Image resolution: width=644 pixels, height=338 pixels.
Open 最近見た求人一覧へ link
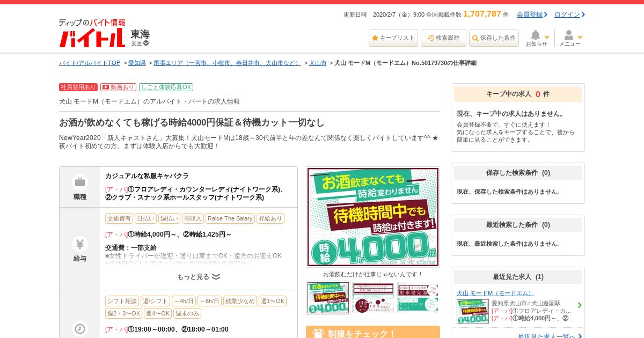point(550,336)
